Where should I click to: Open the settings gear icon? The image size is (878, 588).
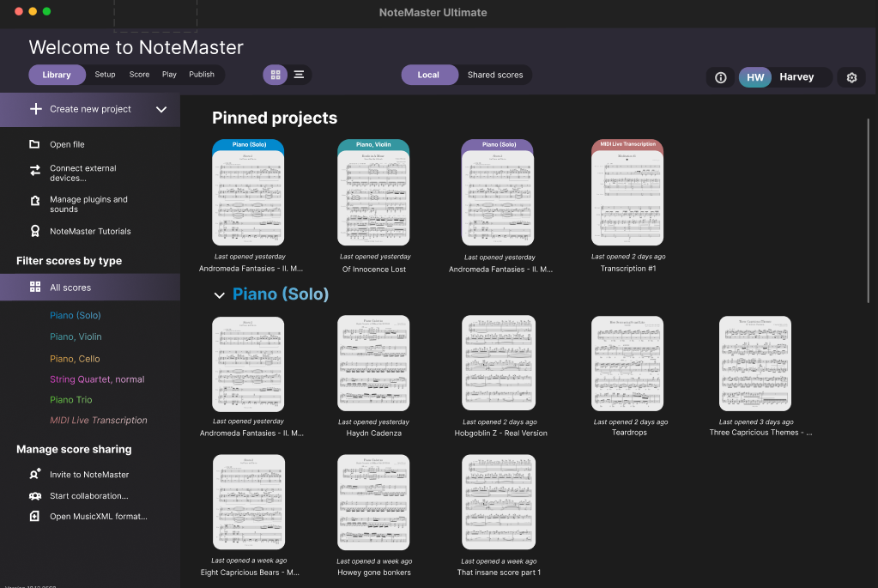[851, 77]
